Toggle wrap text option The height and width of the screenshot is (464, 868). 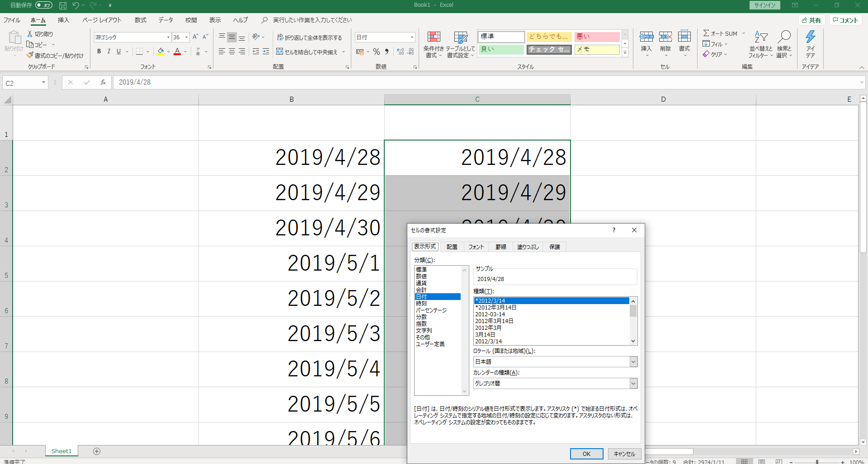point(310,37)
